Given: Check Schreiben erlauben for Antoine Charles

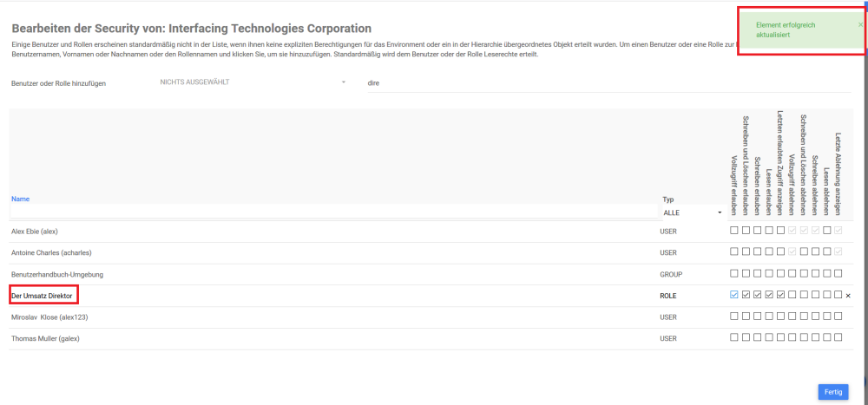Looking at the screenshot, I should point(758,251).
